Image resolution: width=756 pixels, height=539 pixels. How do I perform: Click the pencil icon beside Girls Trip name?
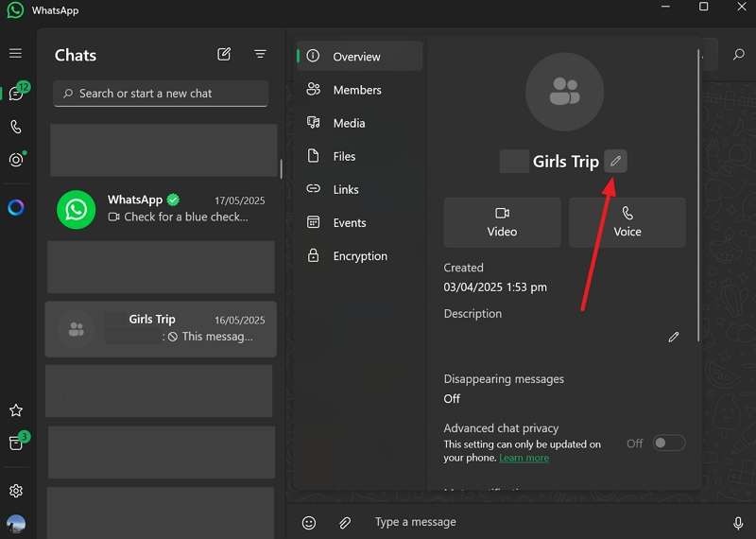[615, 162]
